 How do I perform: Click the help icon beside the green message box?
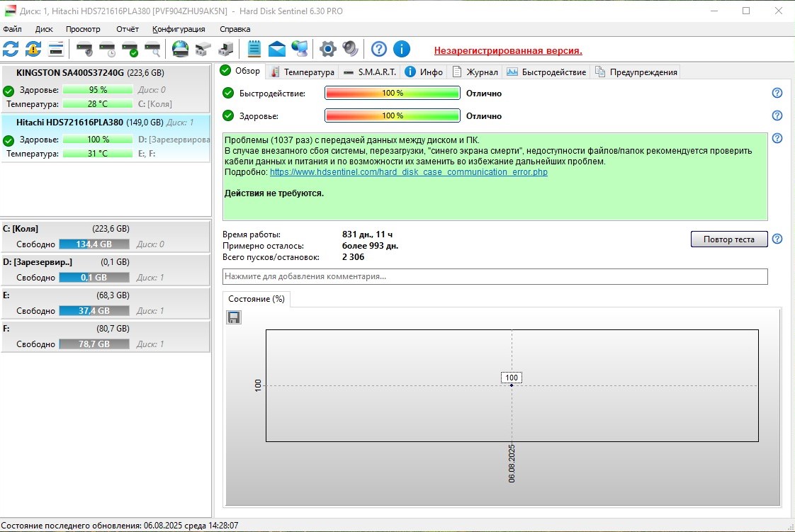pyautogui.click(x=777, y=138)
